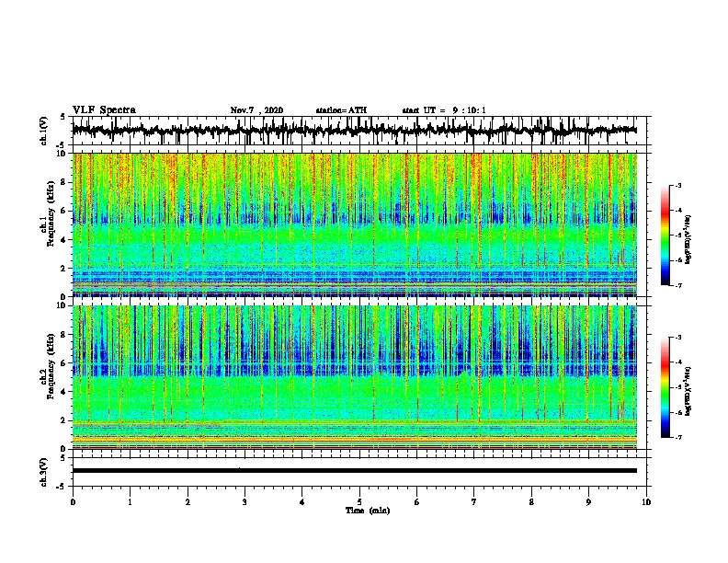This screenshot has width=728, height=563.
Task: Click the ch.3 flat black voltage trace
Action: tap(354, 471)
